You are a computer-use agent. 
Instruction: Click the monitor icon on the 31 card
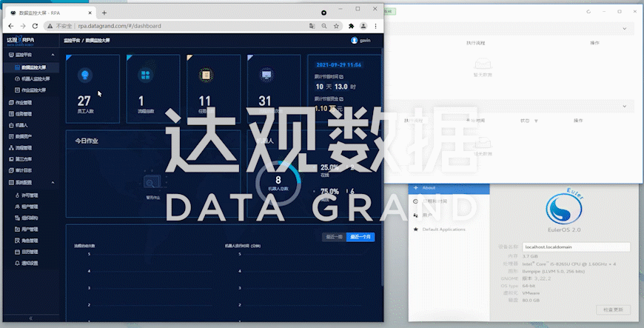(266, 76)
